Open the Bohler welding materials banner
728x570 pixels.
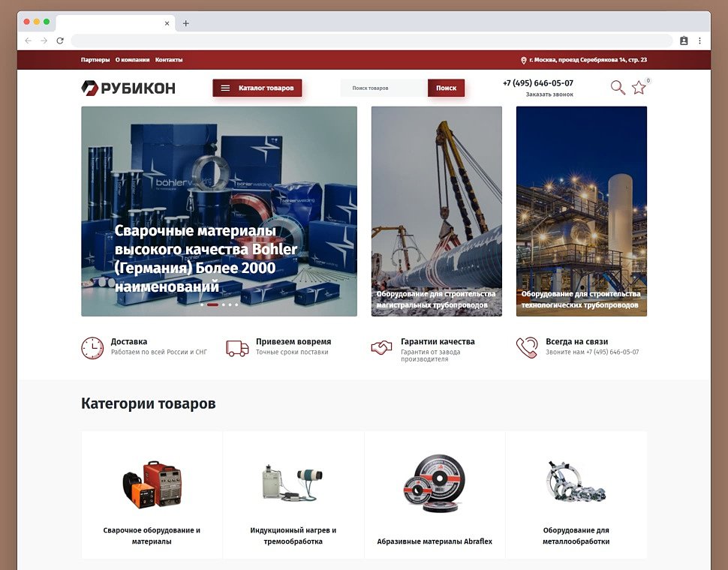tap(219, 211)
